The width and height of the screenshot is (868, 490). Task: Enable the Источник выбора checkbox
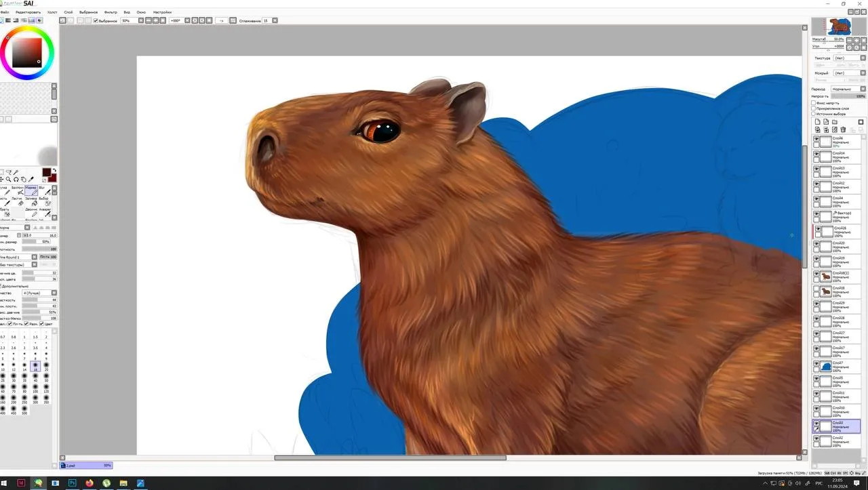814,114
